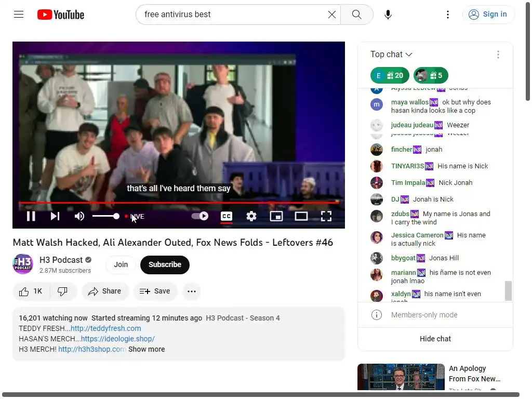
Task: Open more actions ellipsis under video
Action: coord(192,291)
